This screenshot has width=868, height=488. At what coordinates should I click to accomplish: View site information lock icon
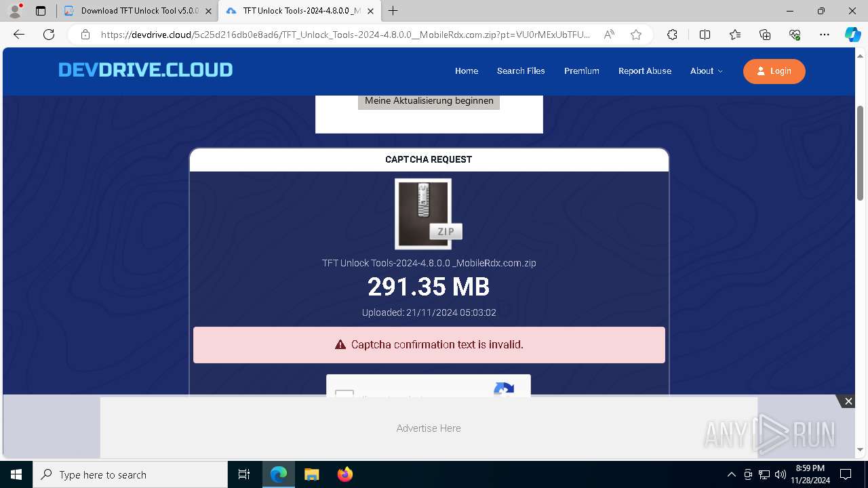click(85, 35)
